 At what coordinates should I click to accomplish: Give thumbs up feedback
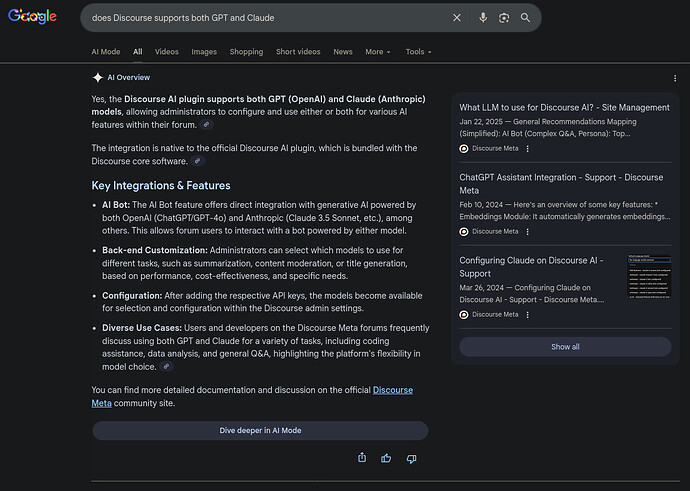(386, 458)
